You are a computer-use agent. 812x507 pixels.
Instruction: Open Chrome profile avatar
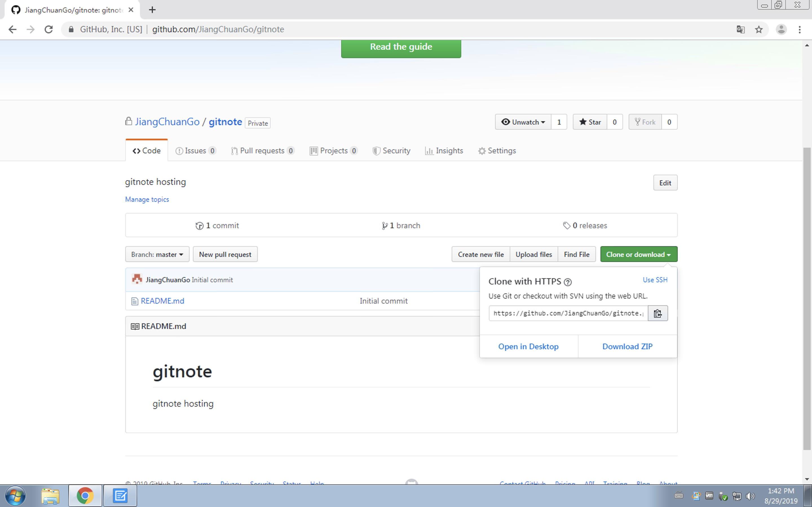781,30
